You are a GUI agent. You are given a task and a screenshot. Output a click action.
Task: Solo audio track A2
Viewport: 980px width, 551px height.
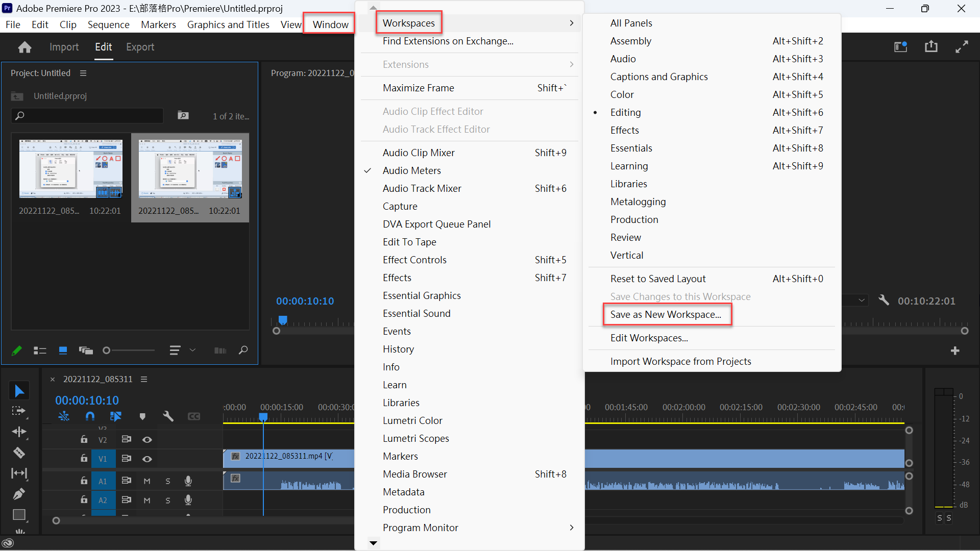pos(168,500)
